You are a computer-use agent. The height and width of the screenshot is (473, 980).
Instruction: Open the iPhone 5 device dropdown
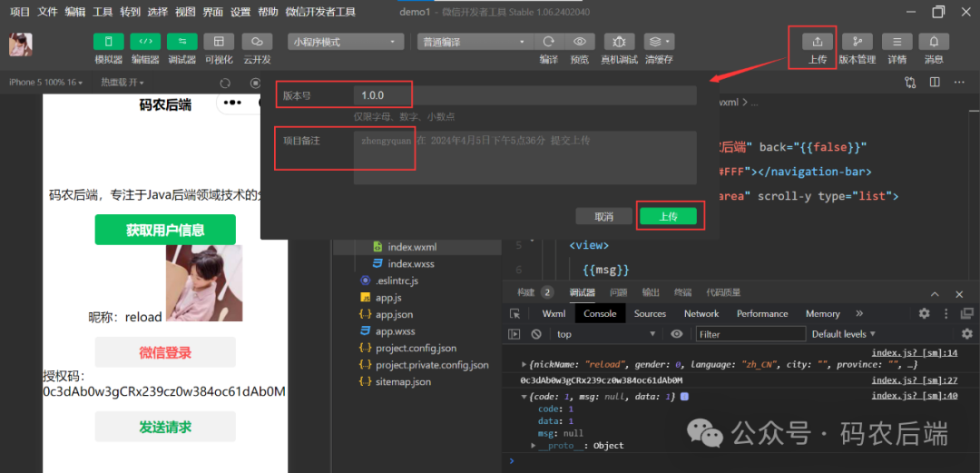point(45,83)
